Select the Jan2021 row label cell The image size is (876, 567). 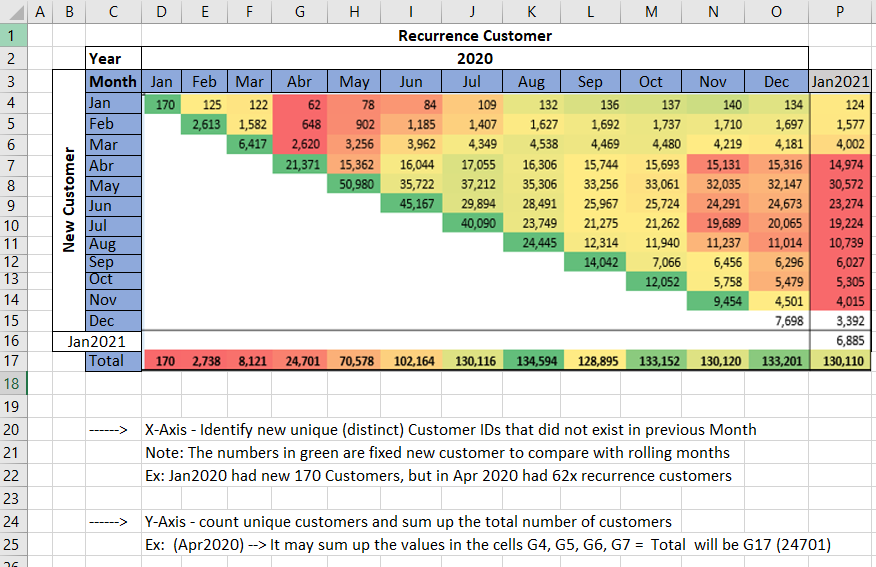[x=96, y=341]
